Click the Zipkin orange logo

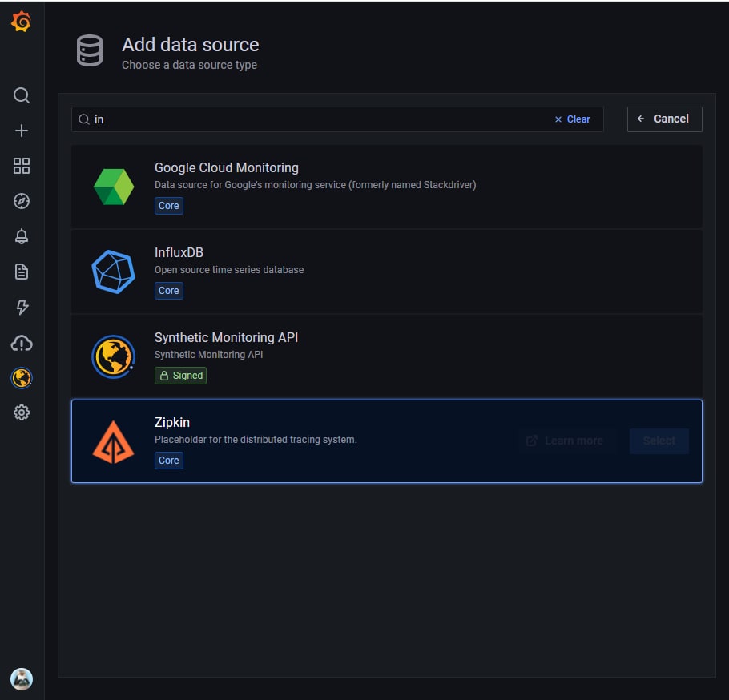[x=114, y=442]
